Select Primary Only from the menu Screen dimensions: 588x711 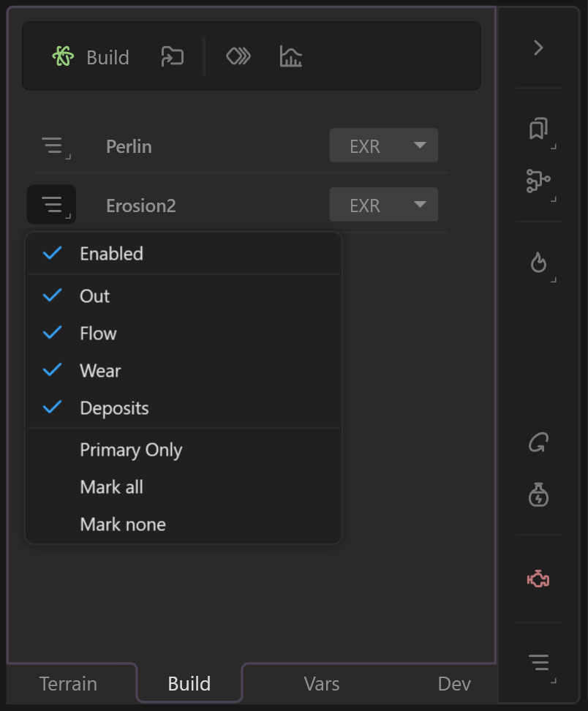coord(183,450)
